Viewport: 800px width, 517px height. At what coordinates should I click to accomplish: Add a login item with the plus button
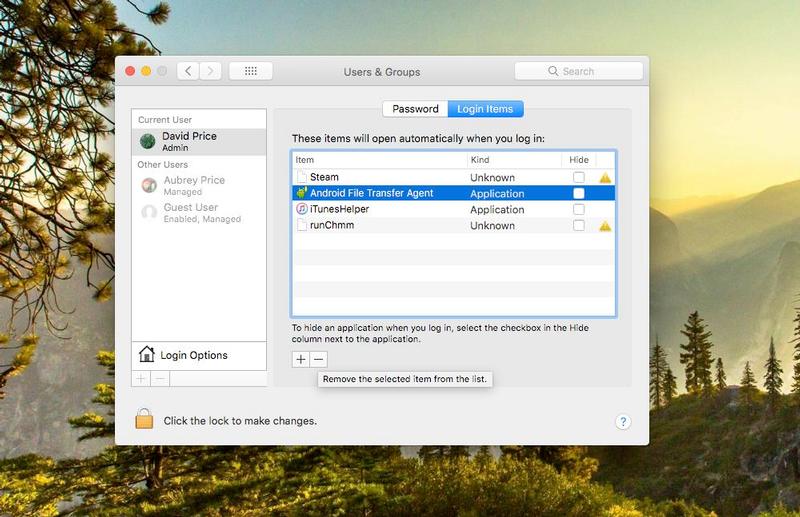[x=301, y=359]
